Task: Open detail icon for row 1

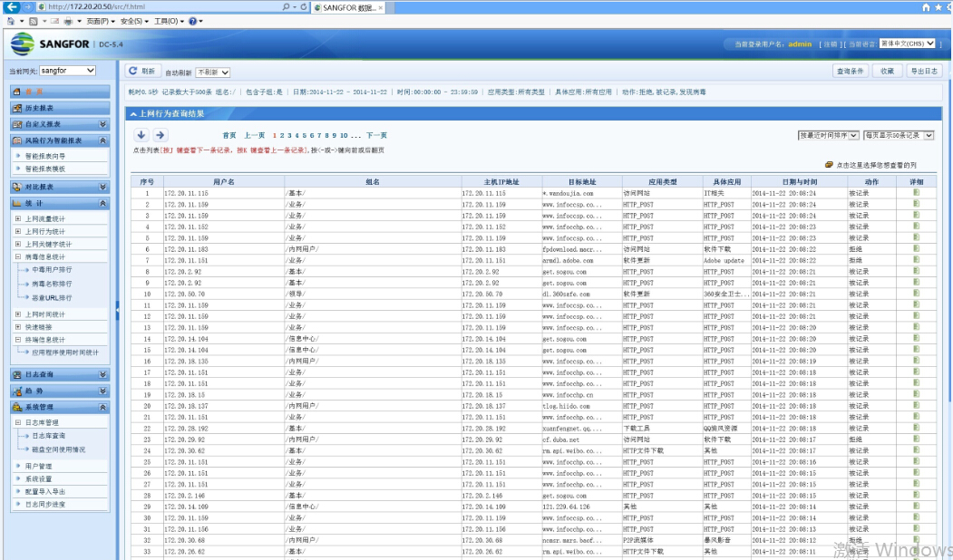Action: click(x=916, y=192)
